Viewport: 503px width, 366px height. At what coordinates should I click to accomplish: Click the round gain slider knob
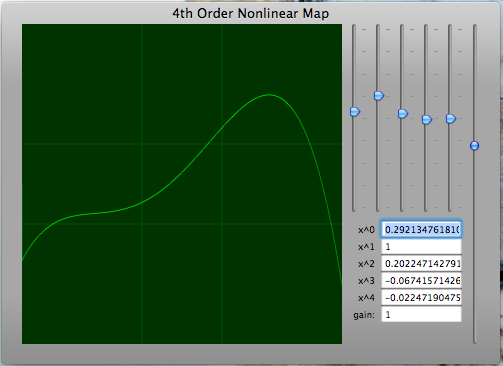click(475, 146)
